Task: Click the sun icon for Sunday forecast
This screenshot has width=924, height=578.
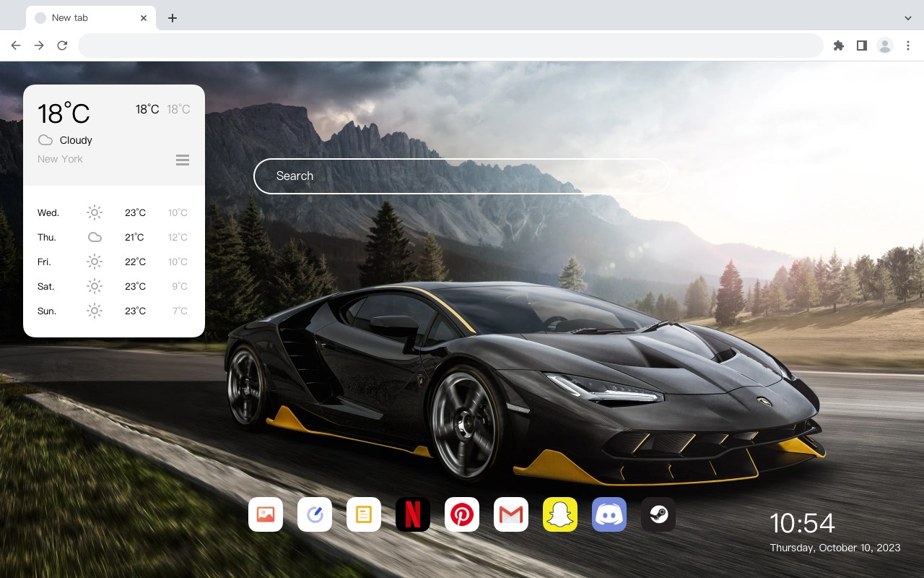Action: [x=95, y=311]
